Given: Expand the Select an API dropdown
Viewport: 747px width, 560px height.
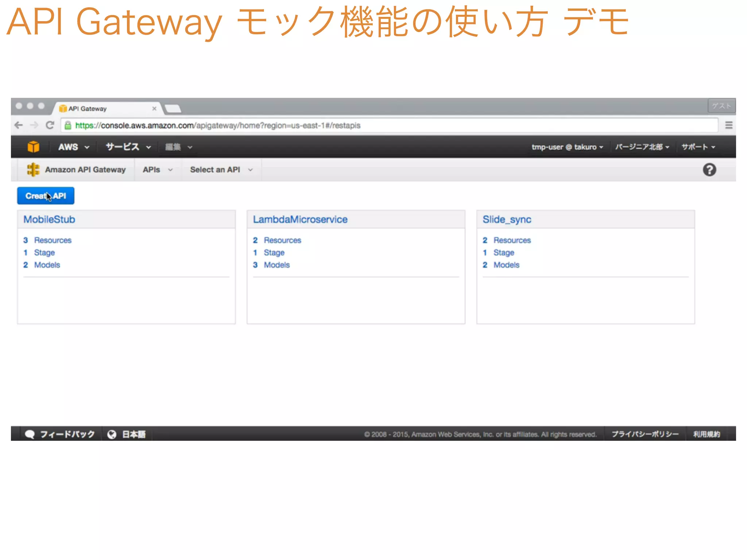Looking at the screenshot, I should click(x=221, y=170).
